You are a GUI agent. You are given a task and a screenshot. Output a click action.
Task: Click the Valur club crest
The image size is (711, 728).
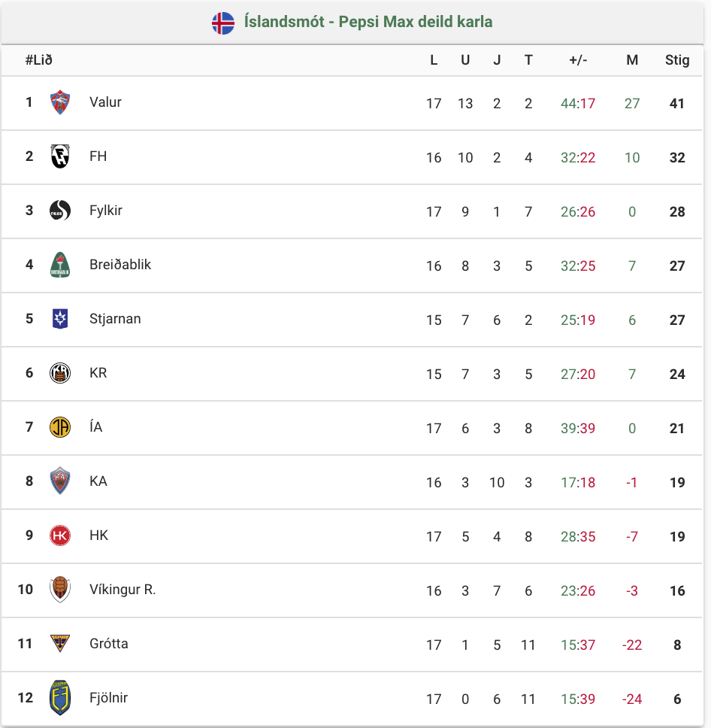60,102
